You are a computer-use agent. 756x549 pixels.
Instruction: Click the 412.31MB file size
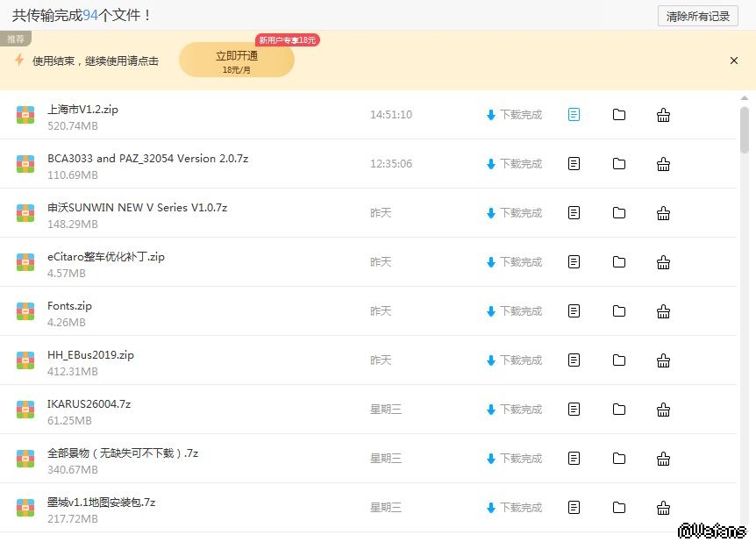coord(73,372)
